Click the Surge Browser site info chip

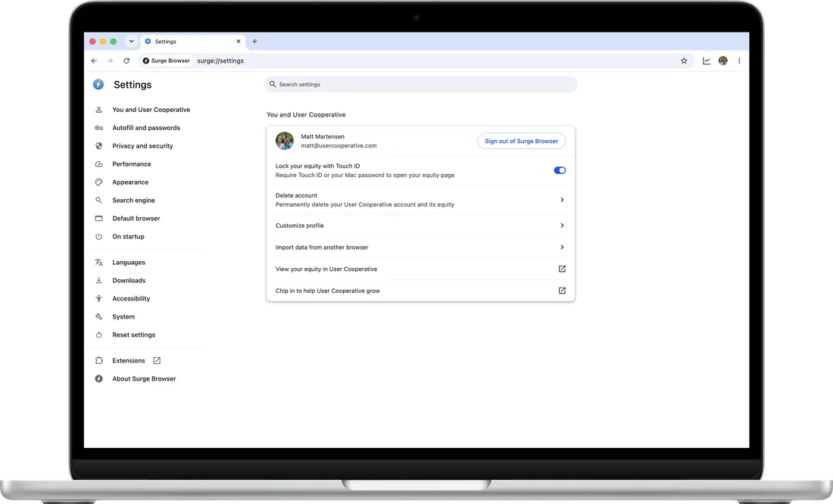(167, 61)
